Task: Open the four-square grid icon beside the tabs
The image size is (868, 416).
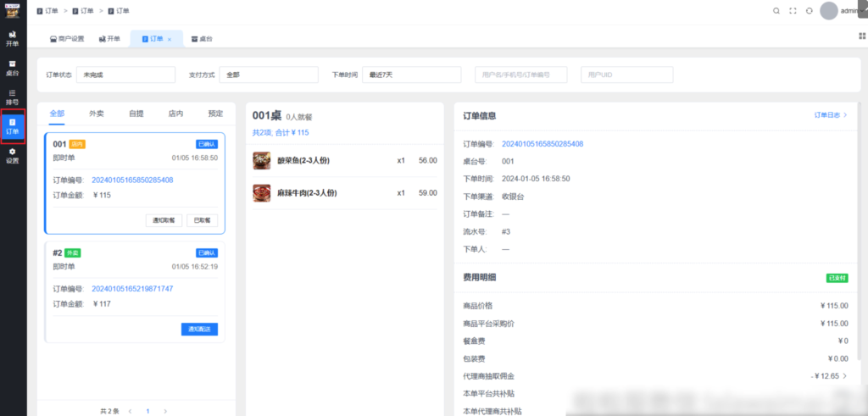Action: click(x=862, y=36)
